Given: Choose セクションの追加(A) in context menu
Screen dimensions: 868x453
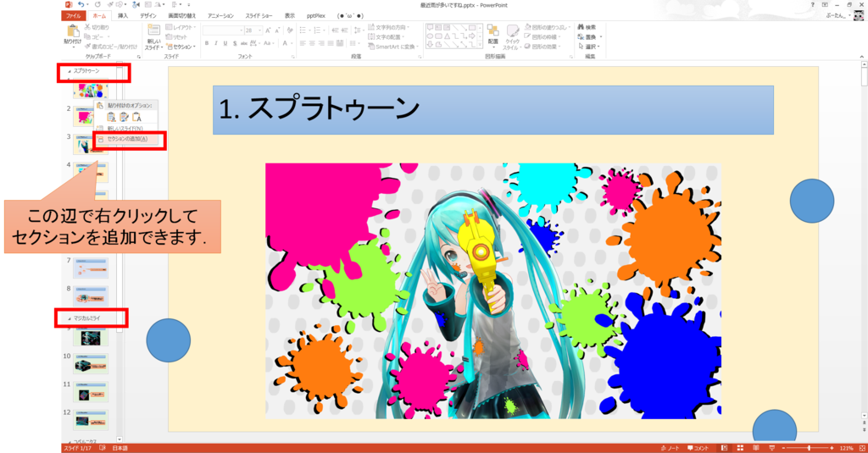Looking at the screenshot, I should click(128, 139).
